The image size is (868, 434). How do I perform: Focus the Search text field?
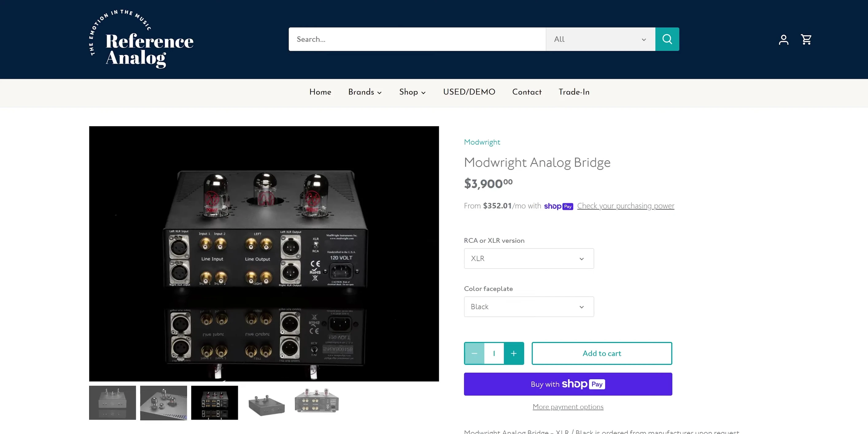pyautogui.click(x=417, y=39)
